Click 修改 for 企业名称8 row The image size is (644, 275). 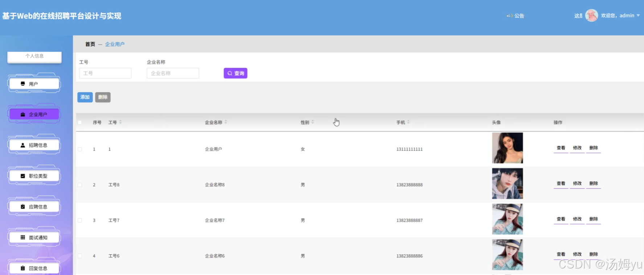(577, 183)
